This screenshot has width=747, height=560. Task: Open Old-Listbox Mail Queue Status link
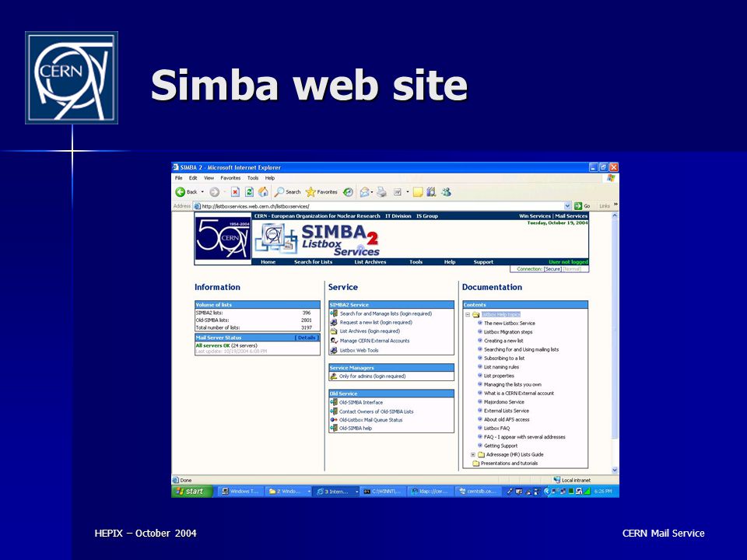click(x=370, y=420)
